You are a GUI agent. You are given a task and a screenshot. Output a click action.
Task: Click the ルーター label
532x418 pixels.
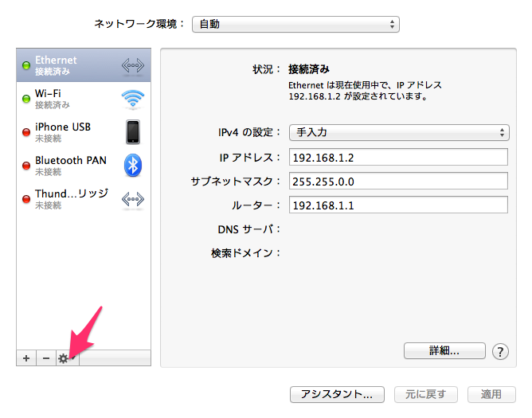256,205
